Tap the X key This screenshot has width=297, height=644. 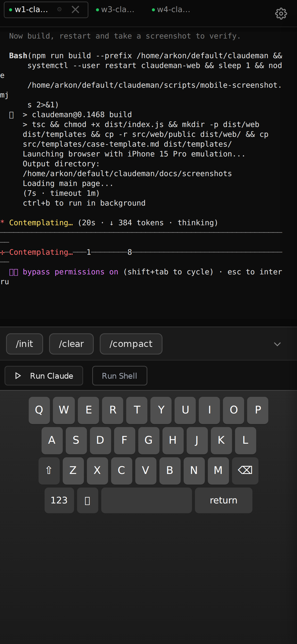97,470
